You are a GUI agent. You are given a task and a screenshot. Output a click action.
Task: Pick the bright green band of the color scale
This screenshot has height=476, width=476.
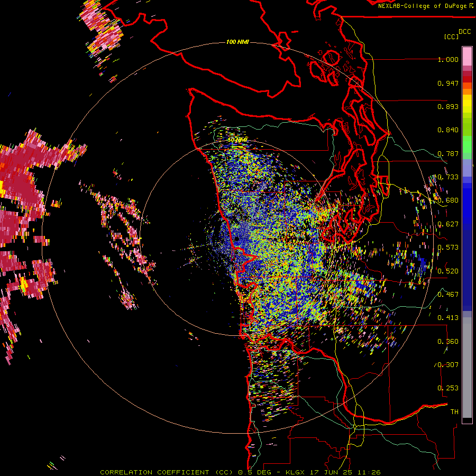coord(467,144)
